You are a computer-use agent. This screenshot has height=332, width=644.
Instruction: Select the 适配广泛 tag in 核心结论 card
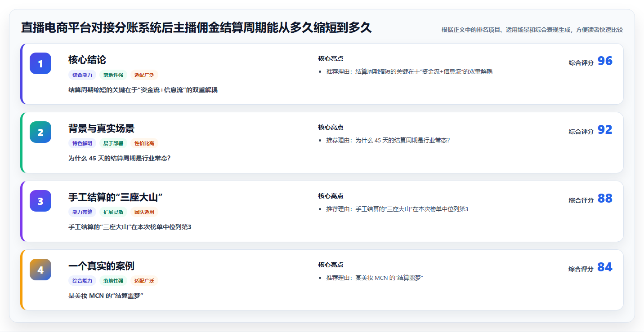click(x=144, y=75)
